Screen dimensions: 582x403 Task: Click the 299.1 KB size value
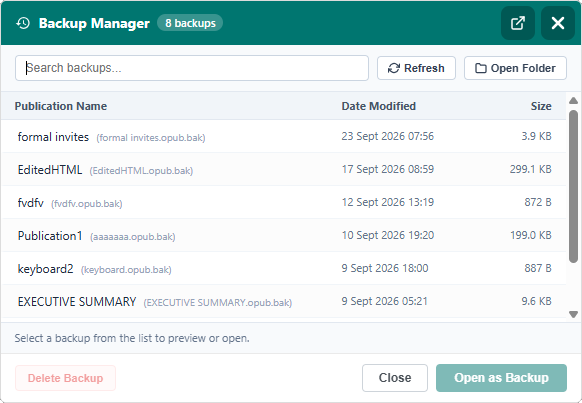point(530,169)
